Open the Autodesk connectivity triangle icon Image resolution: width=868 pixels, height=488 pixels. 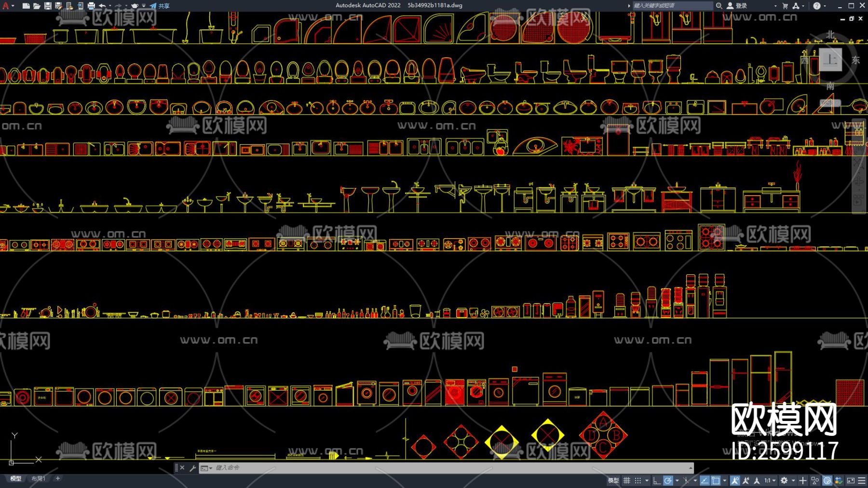pos(796,6)
